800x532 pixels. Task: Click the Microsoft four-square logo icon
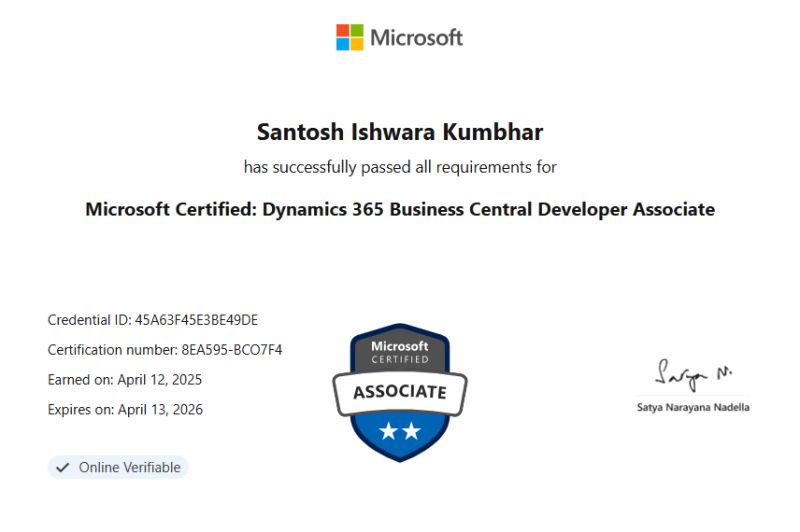coord(349,37)
